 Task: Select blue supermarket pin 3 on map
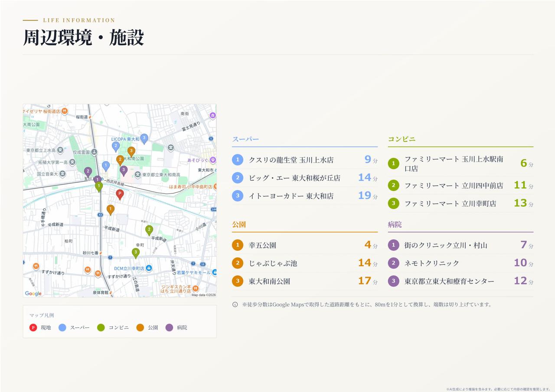tap(144, 138)
